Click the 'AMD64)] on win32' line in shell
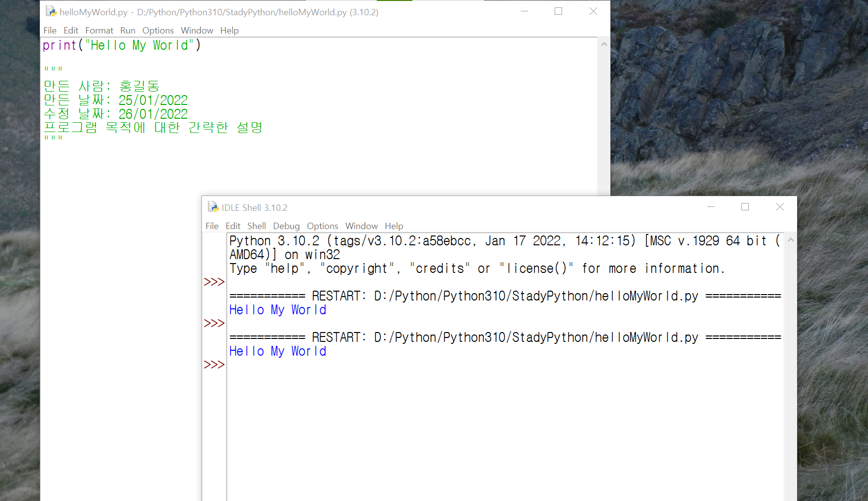Screen dimensions: 868x501 tap(285, 255)
